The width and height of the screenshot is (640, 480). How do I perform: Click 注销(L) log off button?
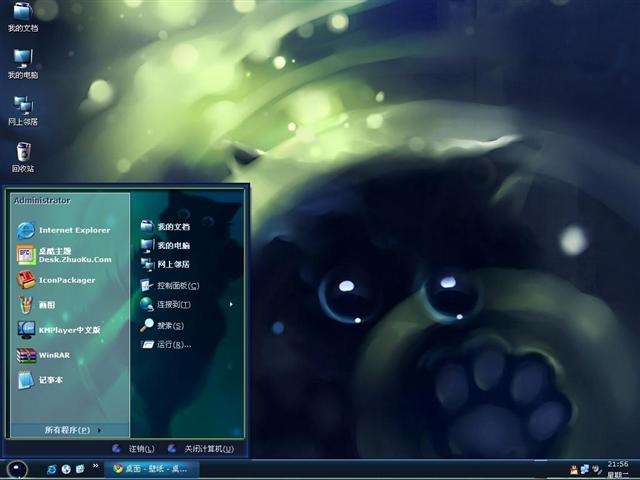133,449
